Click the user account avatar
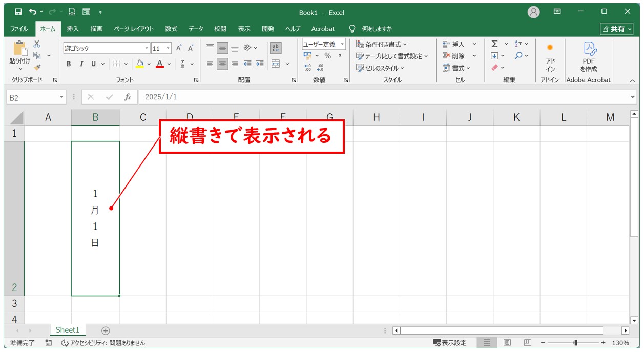 pos(533,12)
